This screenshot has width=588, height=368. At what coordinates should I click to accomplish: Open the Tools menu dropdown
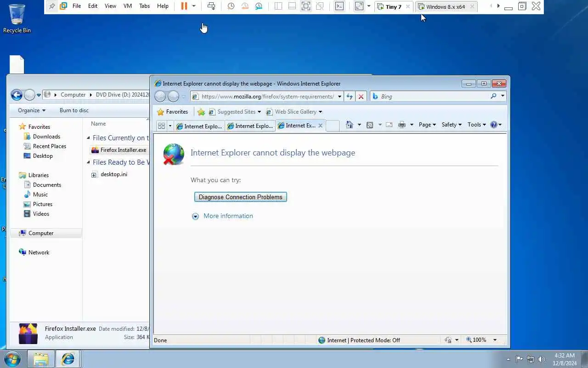476,125
